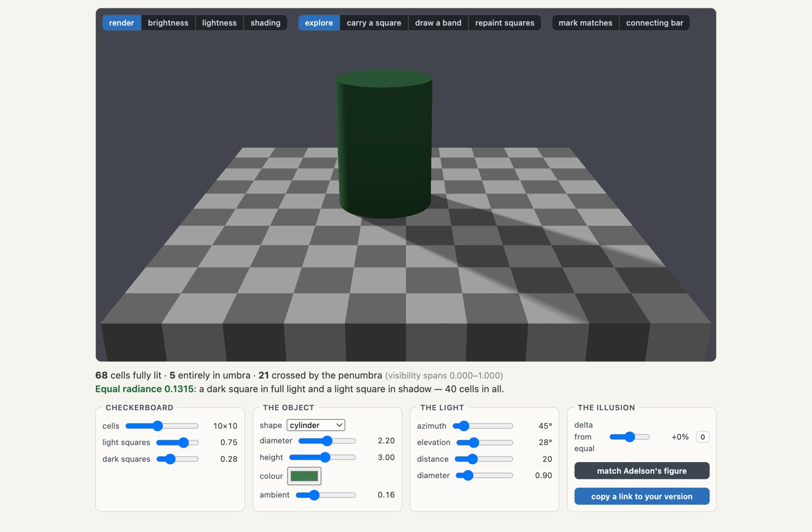Adjust the cells count slider
Viewport: 812px width, 532px height.
162,426
